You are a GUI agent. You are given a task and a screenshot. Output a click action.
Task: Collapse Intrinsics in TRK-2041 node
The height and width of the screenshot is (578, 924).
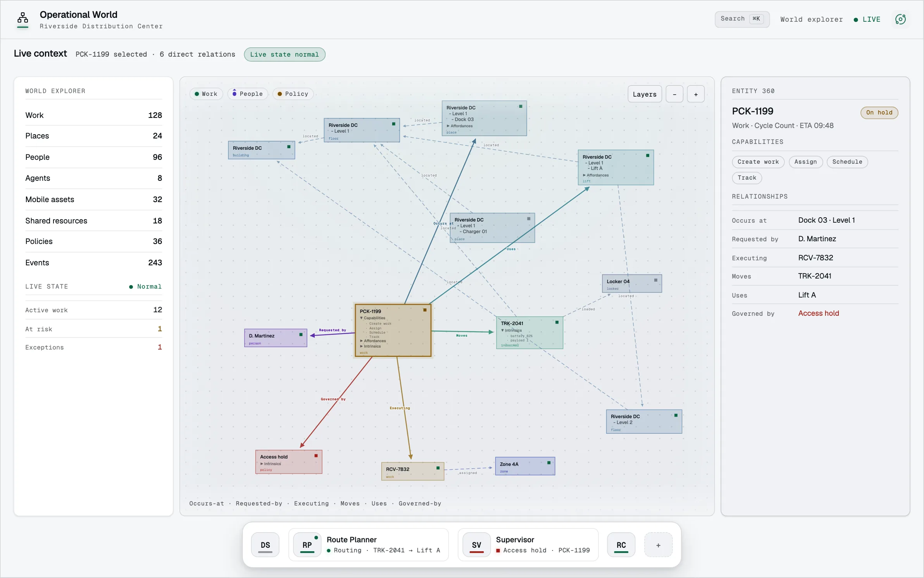click(x=512, y=331)
